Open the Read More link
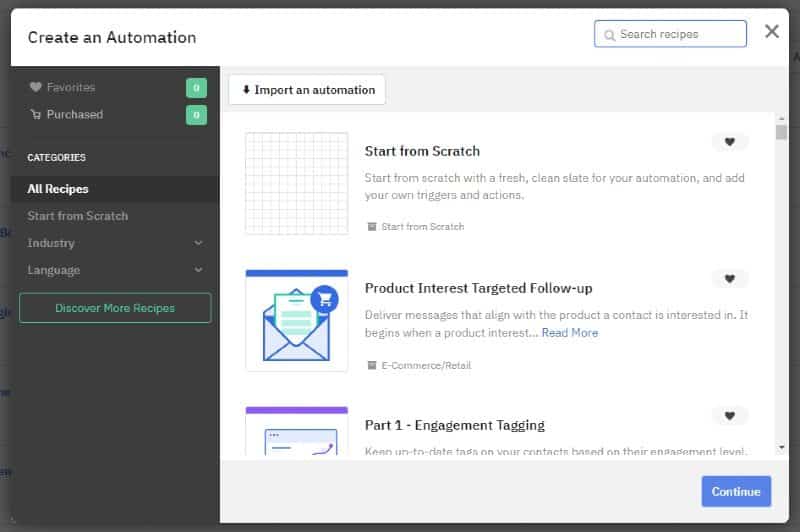800x532 pixels. 569,333
